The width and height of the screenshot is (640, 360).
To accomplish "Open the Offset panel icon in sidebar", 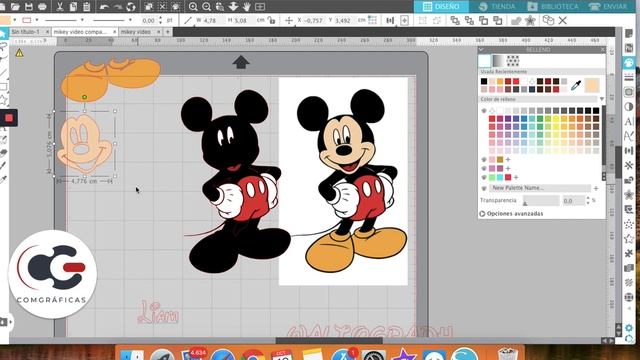I will click(x=629, y=195).
